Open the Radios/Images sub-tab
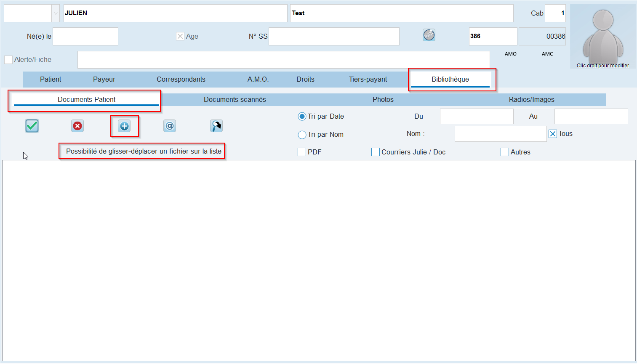Image resolution: width=637 pixels, height=364 pixels. 531,99
